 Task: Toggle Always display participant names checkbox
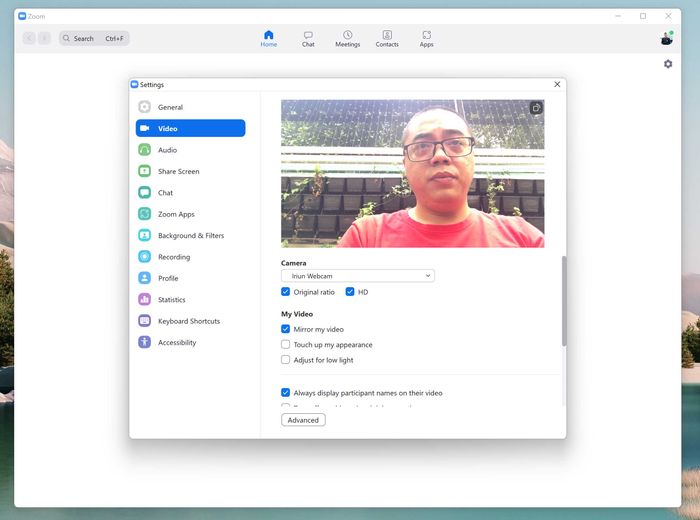(286, 393)
